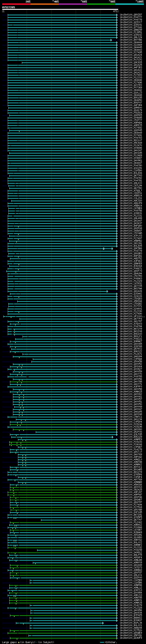Open hit UniRef100_Q15317
The width and height of the screenshot is (146, 644).
tap(131, 22)
